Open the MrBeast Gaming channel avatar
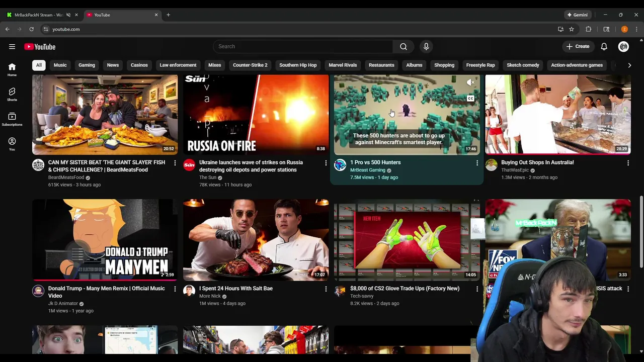This screenshot has height=362, width=644. (x=340, y=165)
